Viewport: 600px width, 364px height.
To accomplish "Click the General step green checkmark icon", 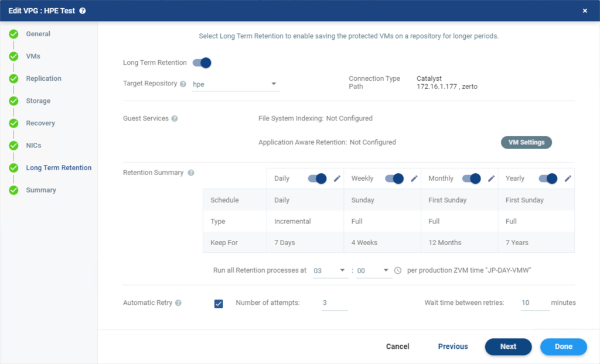I will 14,34.
